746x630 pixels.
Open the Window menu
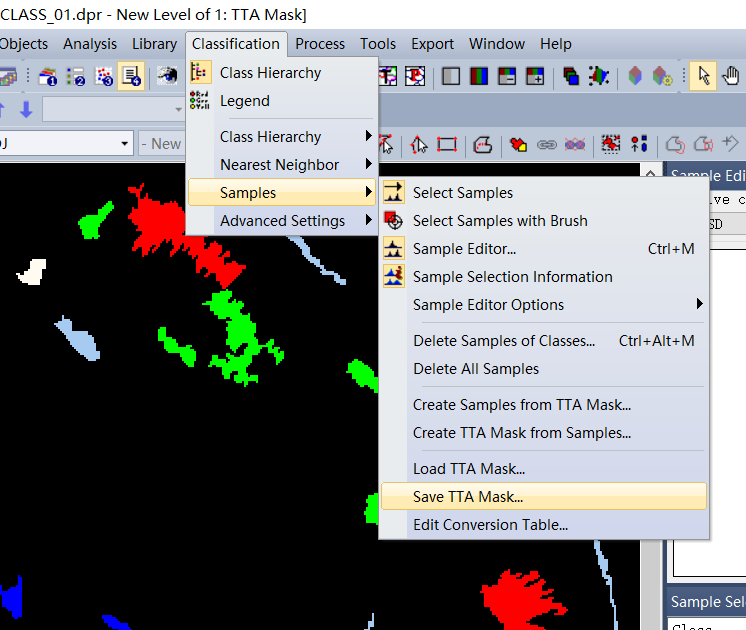click(x=497, y=44)
